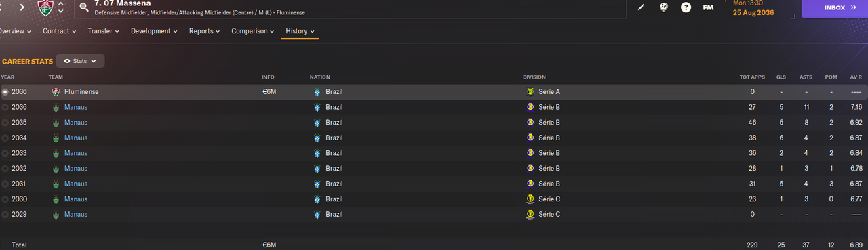Viewport: 868px width, 250px height.
Task: Click the head profile icon in the top bar
Action: (x=664, y=7)
